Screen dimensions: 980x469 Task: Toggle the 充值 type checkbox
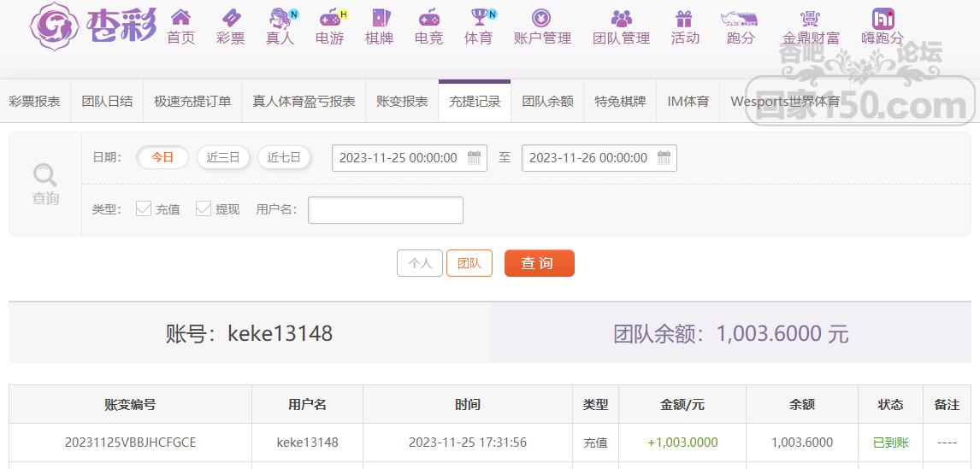point(144,208)
